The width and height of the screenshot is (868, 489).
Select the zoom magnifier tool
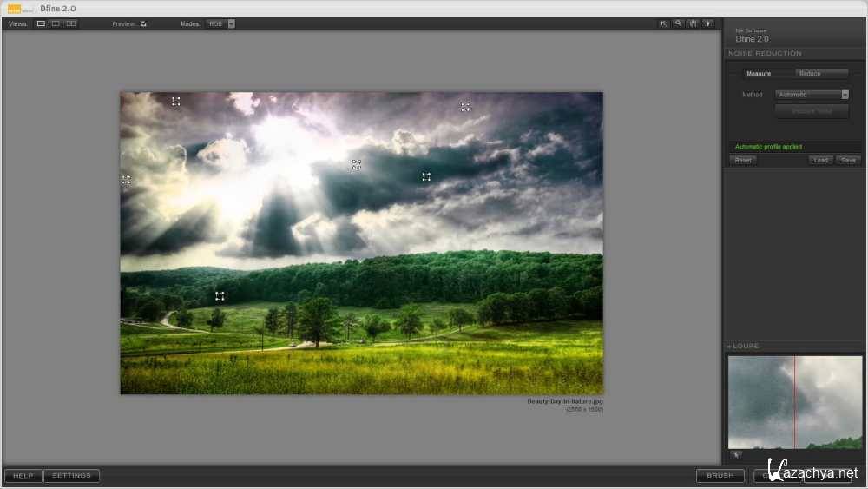pos(679,23)
